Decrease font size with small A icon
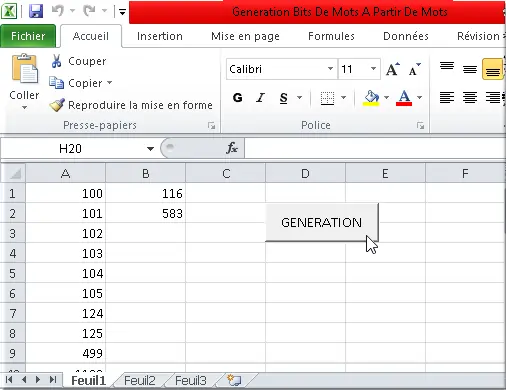Screen dimensions: 506x390 (x=414, y=69)
